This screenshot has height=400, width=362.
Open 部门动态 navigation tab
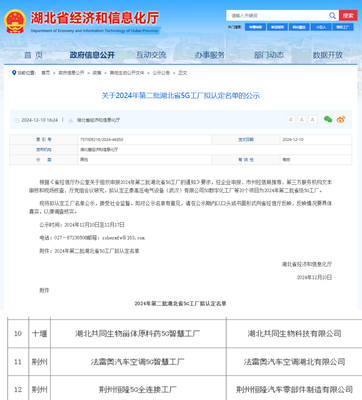click(269, 55)
